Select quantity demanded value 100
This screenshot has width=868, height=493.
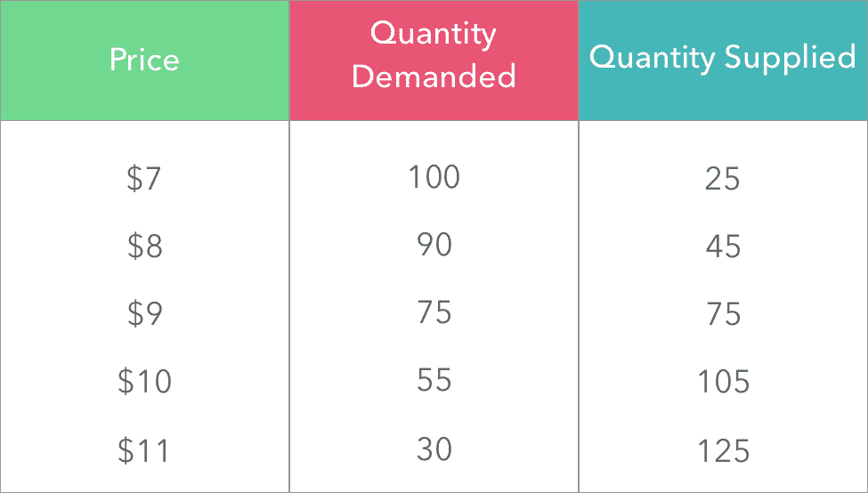[434, 177]
